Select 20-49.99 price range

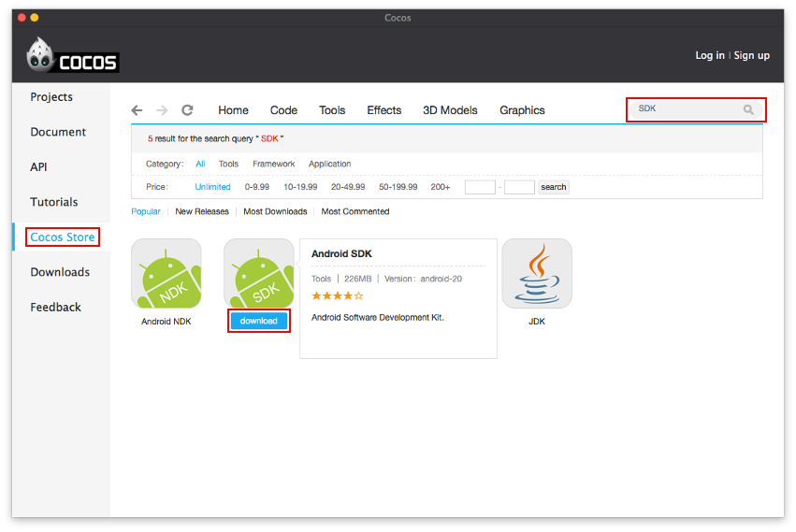[348, 187]
